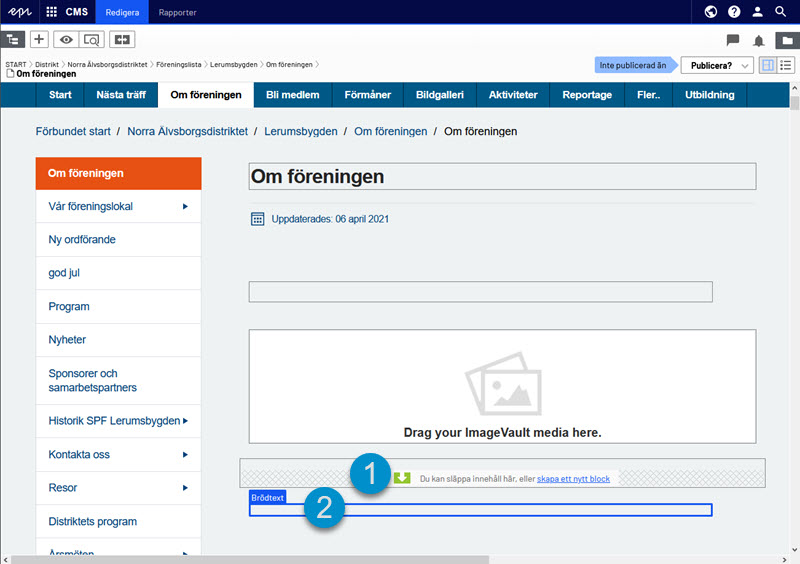Open the assets folder pane icon
The image size is (800, 564).
click(x=787, y=41)
